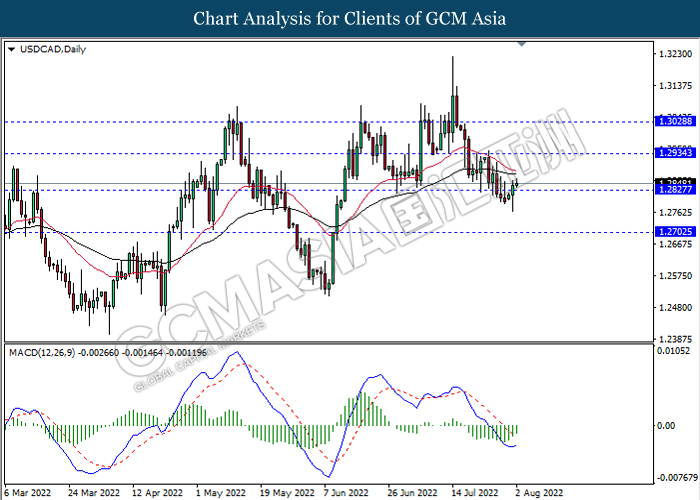Click the -0.007679 MACD scale value
Screen dimensions: 700x500
676,478
